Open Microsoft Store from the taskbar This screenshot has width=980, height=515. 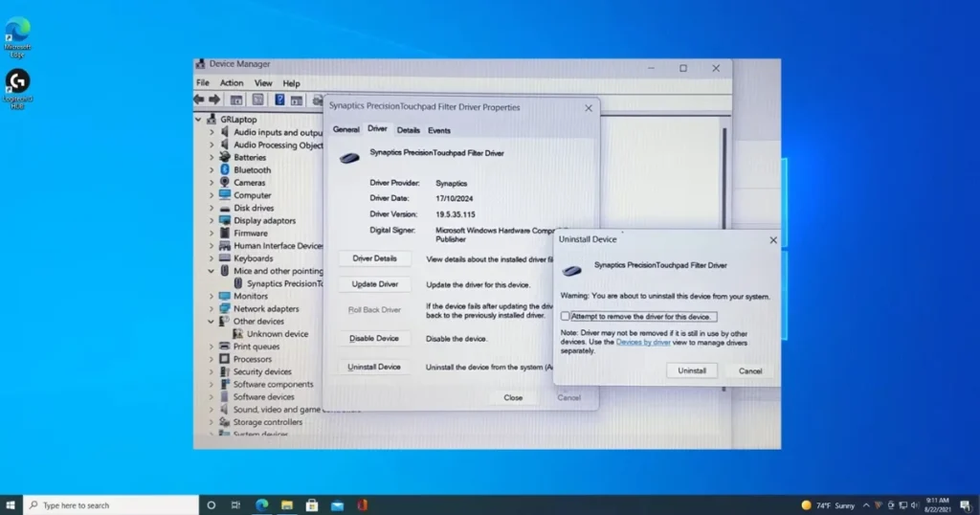312,505
